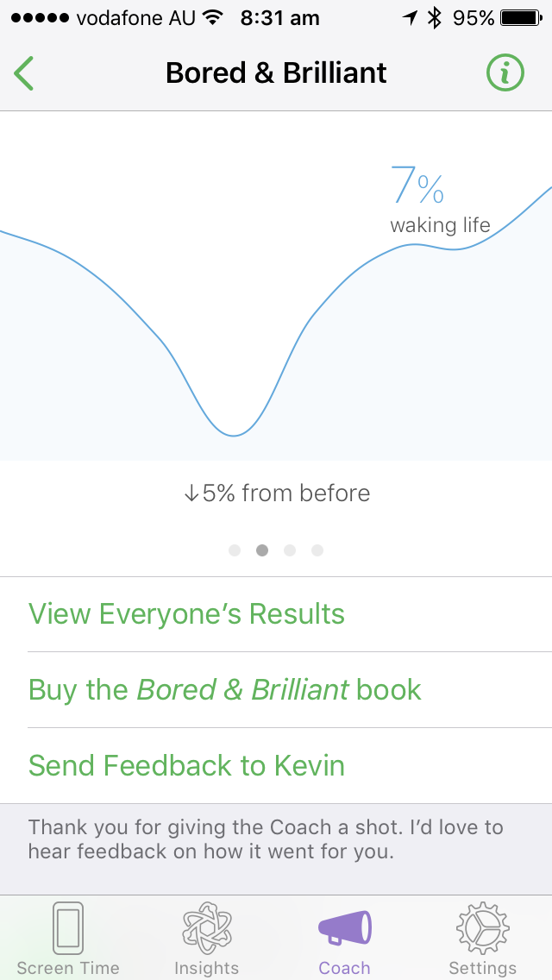Open the info circle icon
Viewport: 552px width, 980px height.
(505, 73)
